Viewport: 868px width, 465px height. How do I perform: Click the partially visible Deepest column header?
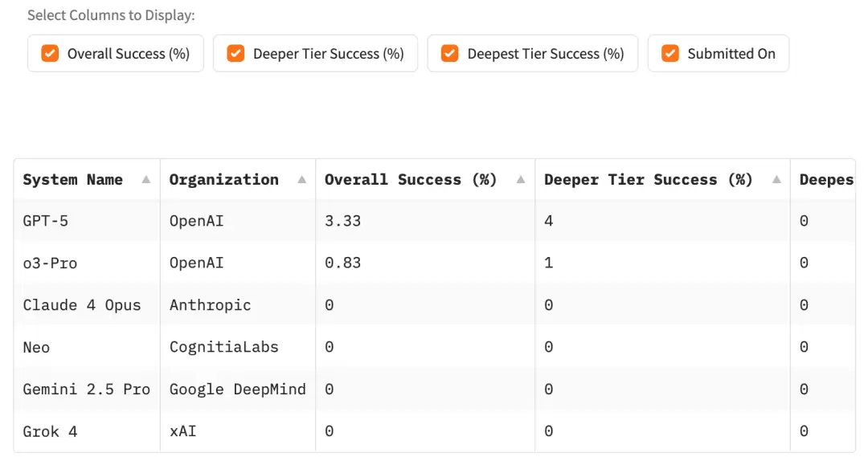tap(825, 180)
